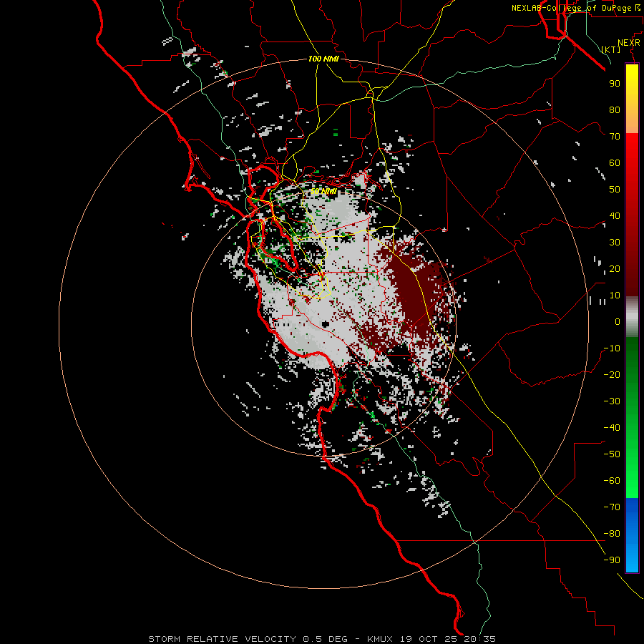
Task: Click the 20 knot scale label
Action: 615,268
